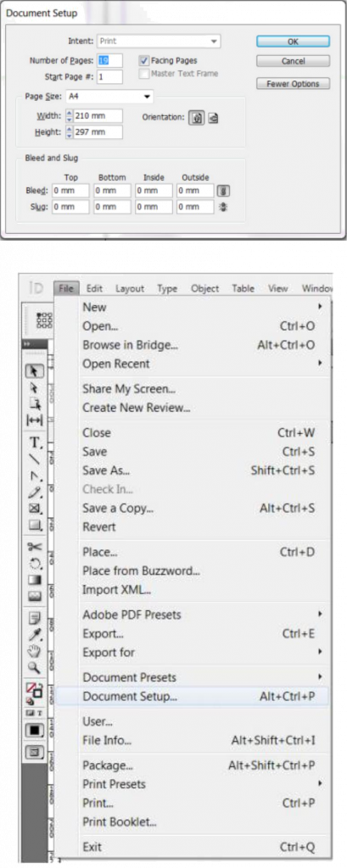Toggle the slug link chain icon

click(x=223, y=207)
